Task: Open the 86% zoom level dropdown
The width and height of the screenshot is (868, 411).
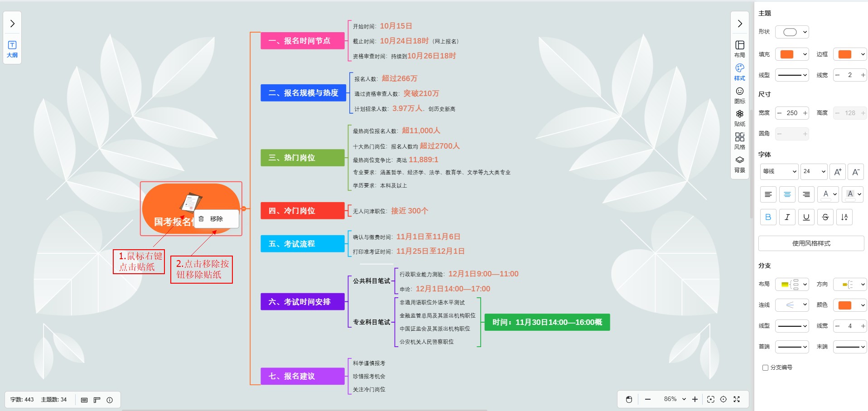Action: click(x=675, y=399)
